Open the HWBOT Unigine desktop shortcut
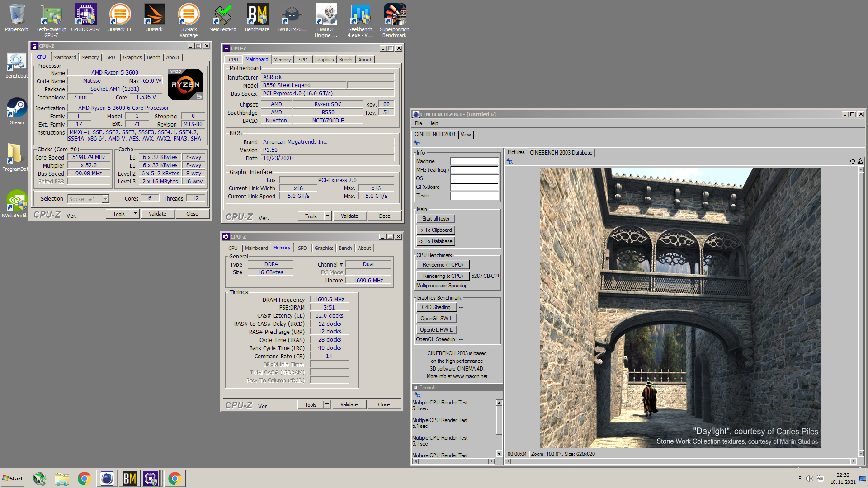868x488 pixels. pos(326,20)
